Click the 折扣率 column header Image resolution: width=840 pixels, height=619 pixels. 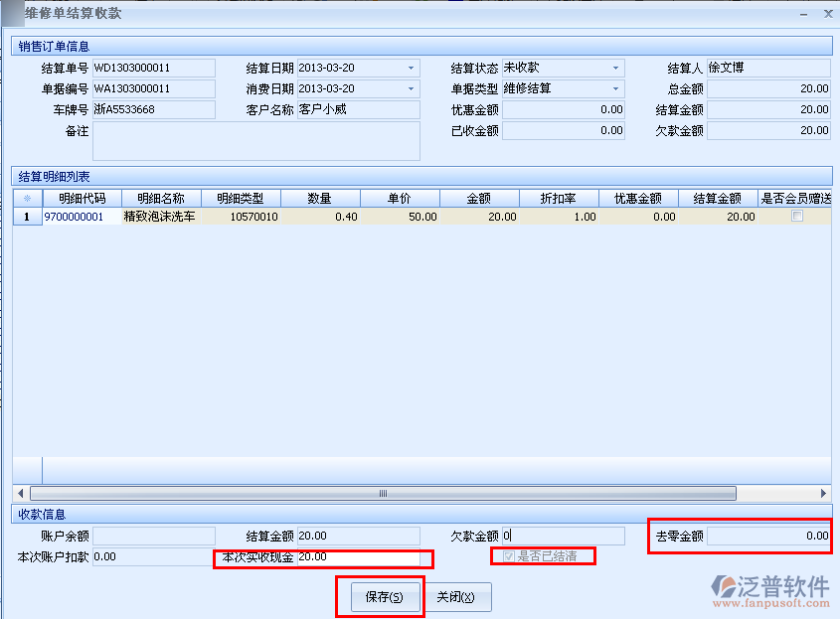559,199
